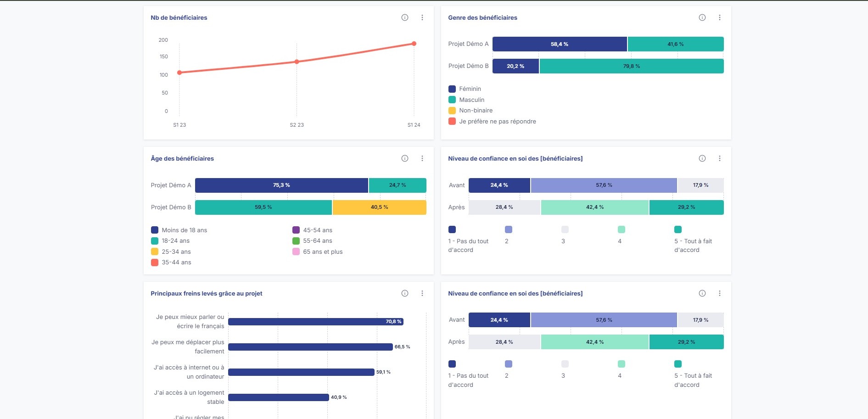Select the 75,3 % segment for Projet Démo A
This screenshot has height=419, width=868.
click(281, 185)
